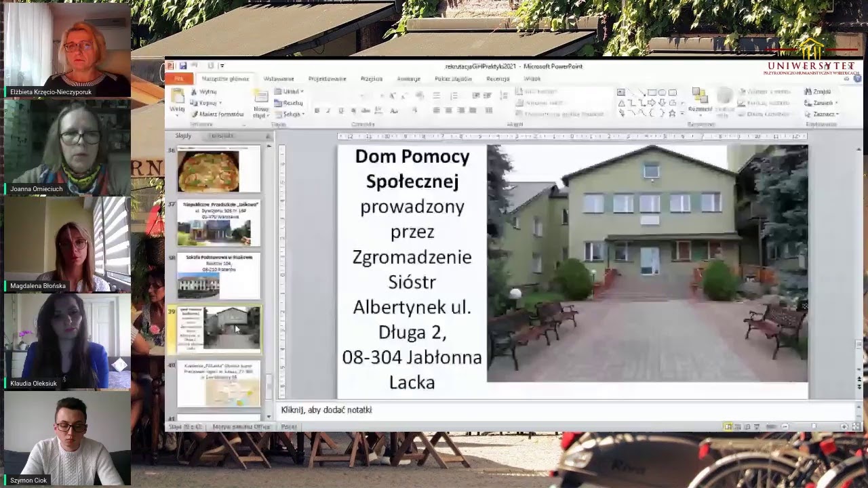
Task: Decrease list indent level
Action: click(x=476, y=96)
